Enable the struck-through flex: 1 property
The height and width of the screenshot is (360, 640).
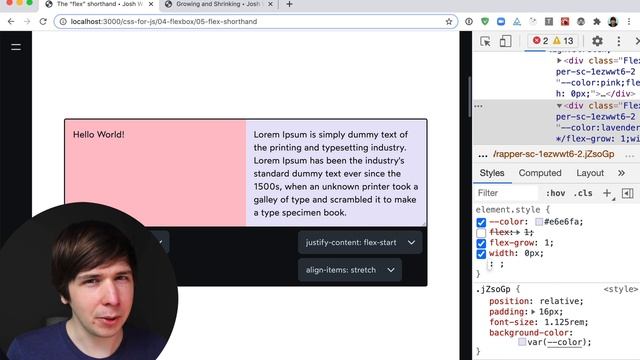coord(481,233)
